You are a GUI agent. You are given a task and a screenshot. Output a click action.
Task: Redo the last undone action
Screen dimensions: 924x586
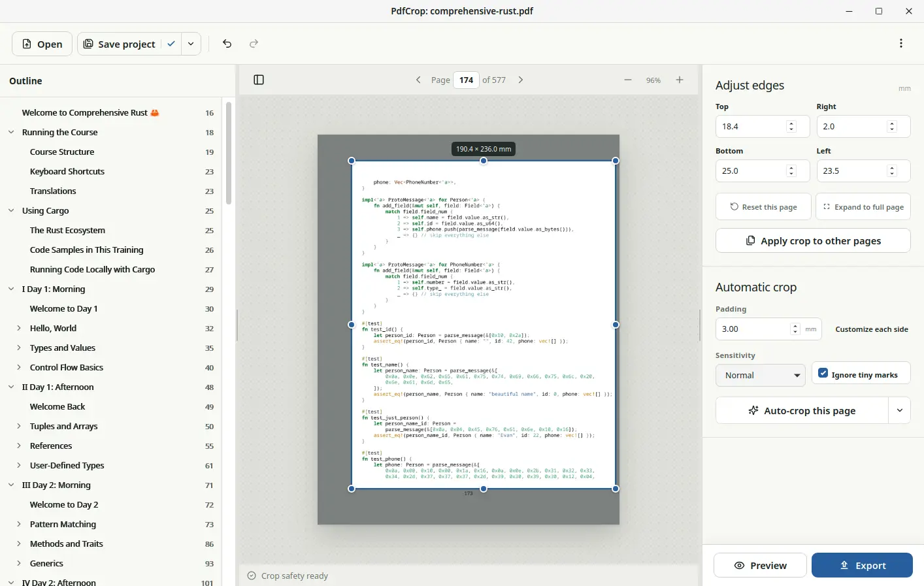(x=254, y=44)
